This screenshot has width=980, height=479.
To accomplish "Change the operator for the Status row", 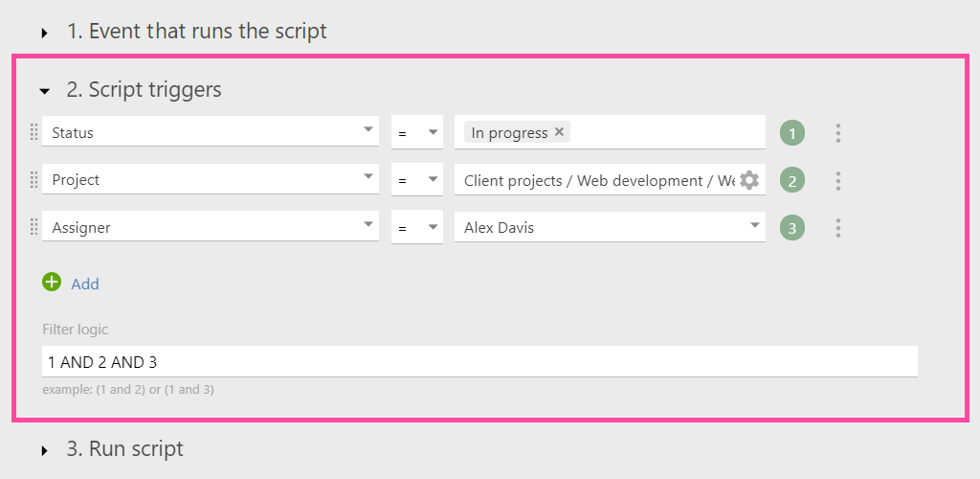I will click(x=417, y=132).
